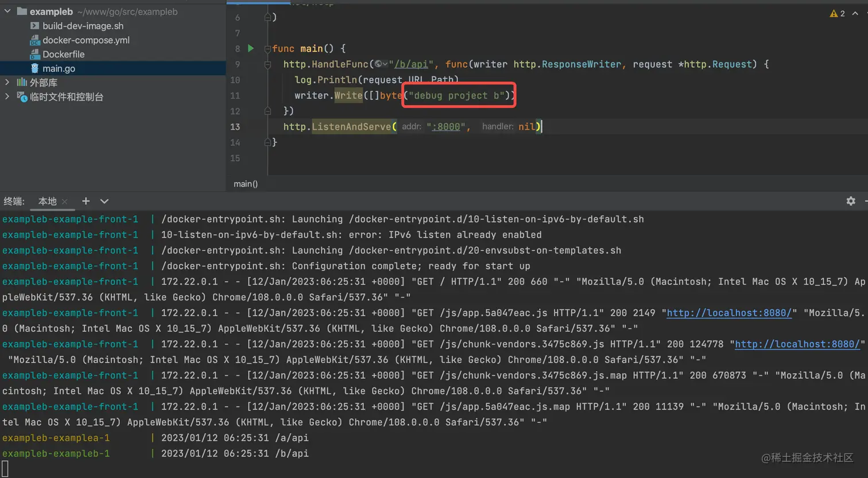
Task: Click the fold end marker at line 14
Action: coord(268,142)
